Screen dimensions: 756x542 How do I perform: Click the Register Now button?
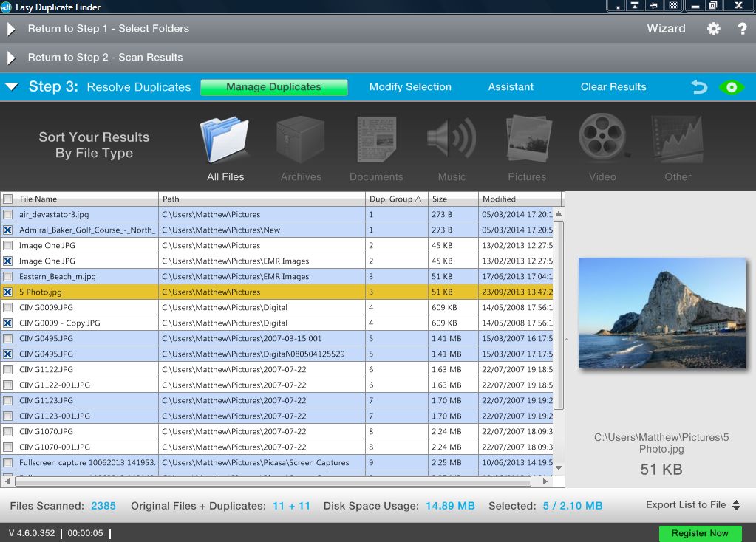pos(699,532)
